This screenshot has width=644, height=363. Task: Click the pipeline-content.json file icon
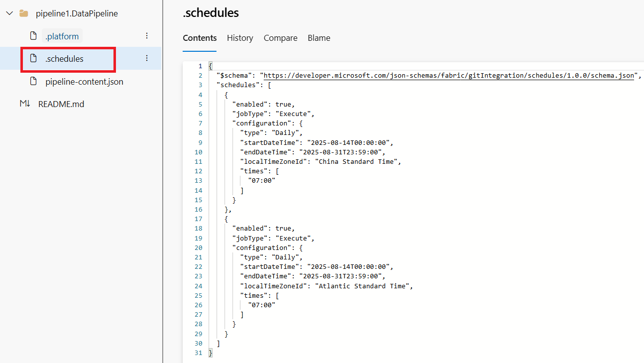[33, 81]
